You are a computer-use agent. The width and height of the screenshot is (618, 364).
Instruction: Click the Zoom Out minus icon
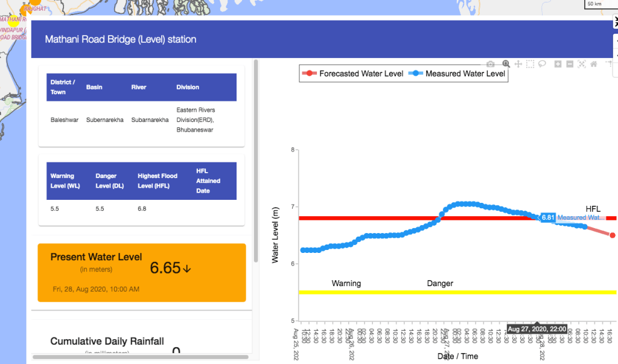(570, 64)
